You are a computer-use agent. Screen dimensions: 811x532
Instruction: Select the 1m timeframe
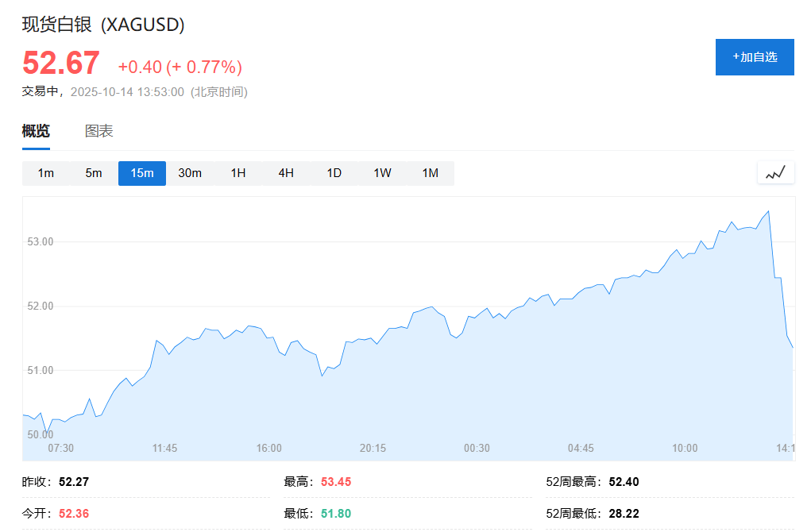click(x=46, y=173)
